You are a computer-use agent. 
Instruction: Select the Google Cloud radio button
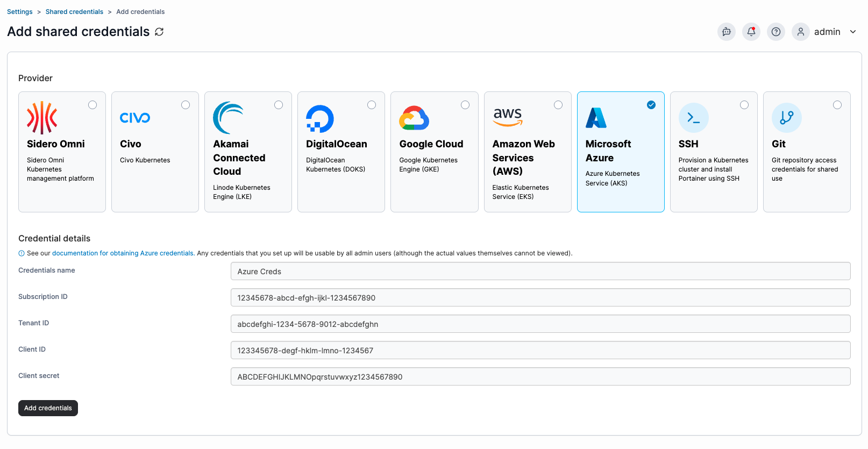[x=465, y=105]
